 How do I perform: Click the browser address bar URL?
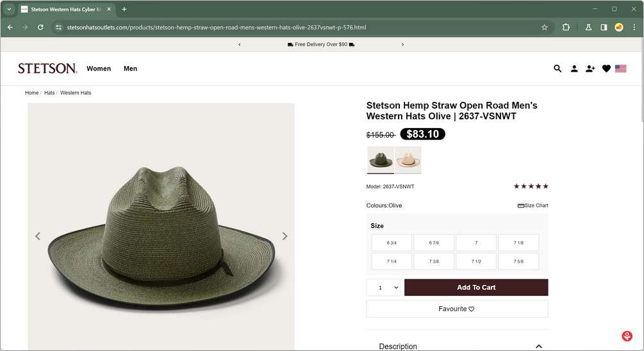(217, 27)
